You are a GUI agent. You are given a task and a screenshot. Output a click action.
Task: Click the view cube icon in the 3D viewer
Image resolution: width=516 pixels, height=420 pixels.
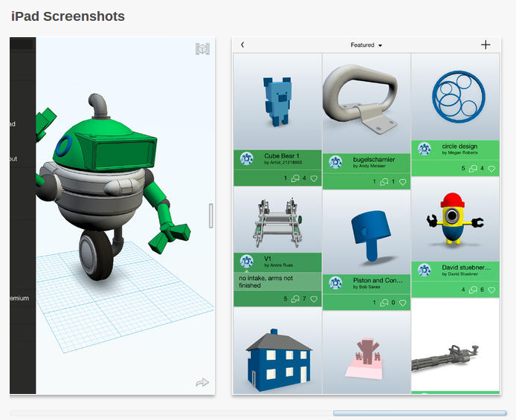[x=202, y=49]
